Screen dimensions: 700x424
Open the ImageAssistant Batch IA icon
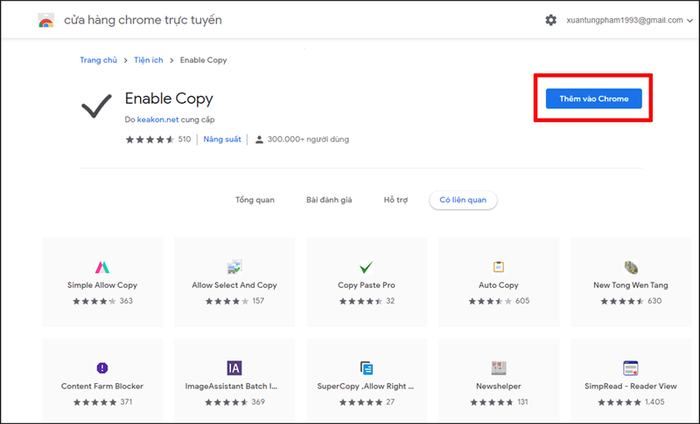pyautogui.click(x=234, y=368)
